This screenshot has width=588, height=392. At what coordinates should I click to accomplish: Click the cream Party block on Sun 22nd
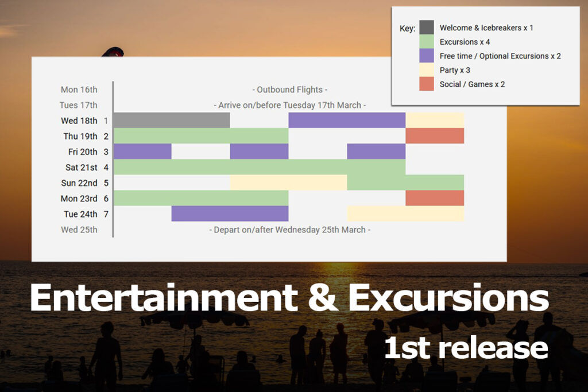[288, 183]
